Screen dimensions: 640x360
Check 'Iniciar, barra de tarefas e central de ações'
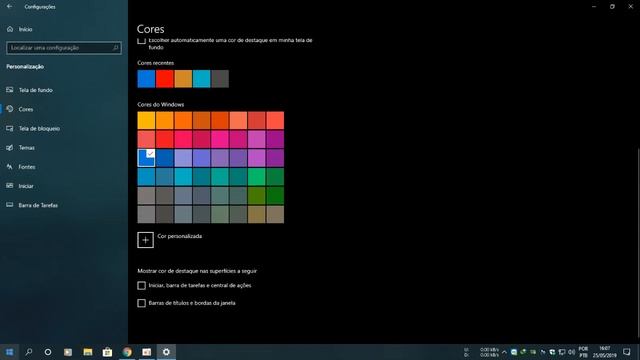[141, 285]
